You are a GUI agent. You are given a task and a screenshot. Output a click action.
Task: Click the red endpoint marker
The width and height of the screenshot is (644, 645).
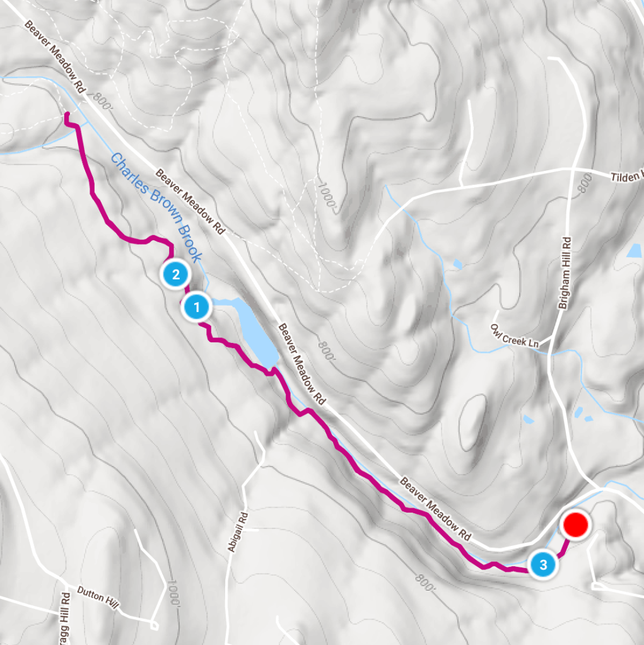coord(575,525)
